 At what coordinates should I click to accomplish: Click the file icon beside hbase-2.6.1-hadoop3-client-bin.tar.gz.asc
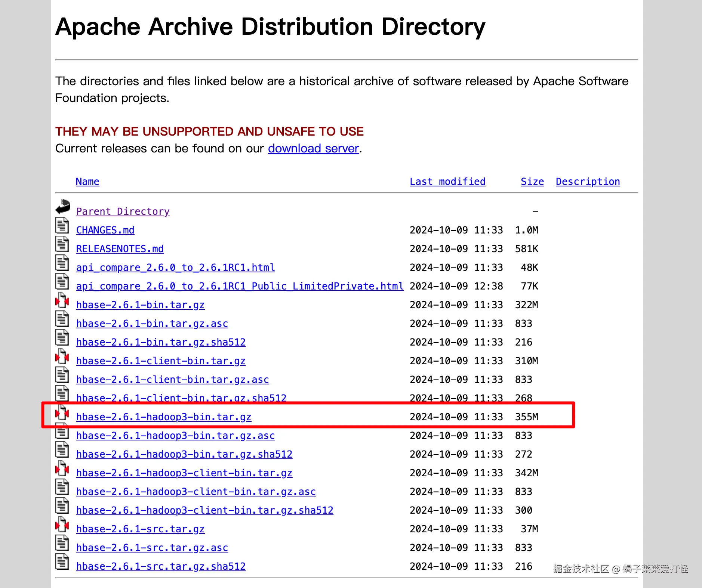point(62,487)
